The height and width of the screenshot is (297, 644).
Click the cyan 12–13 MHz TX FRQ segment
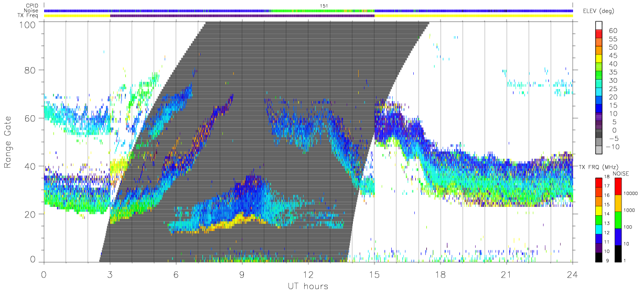tap(599, 228)
